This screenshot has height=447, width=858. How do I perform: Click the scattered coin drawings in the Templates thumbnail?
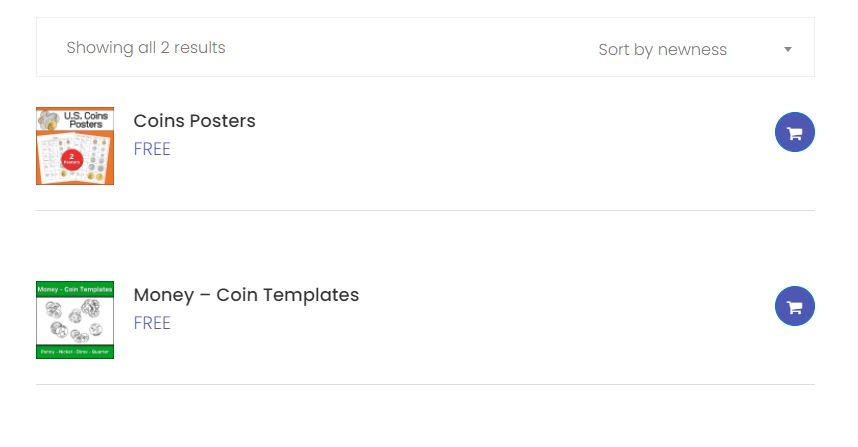(75, 321)
